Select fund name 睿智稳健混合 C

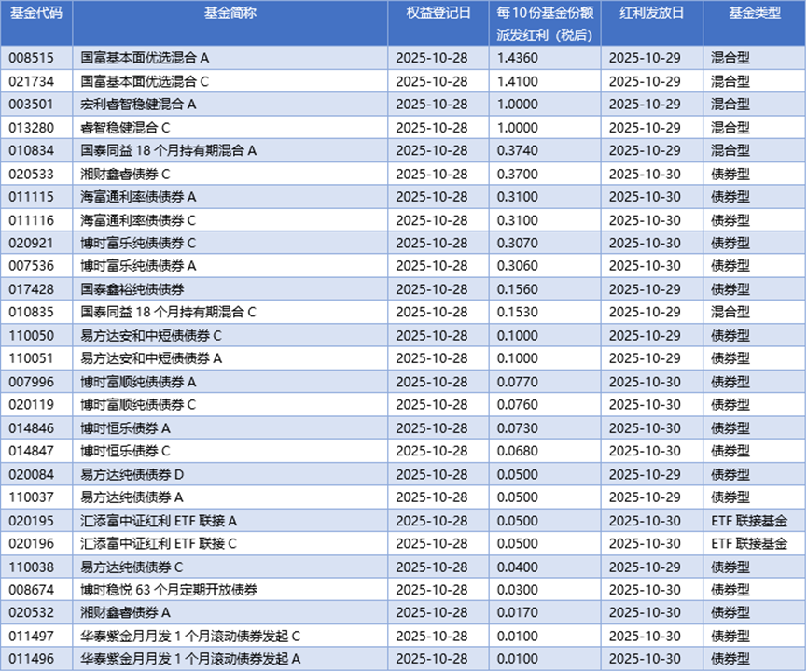125,128
